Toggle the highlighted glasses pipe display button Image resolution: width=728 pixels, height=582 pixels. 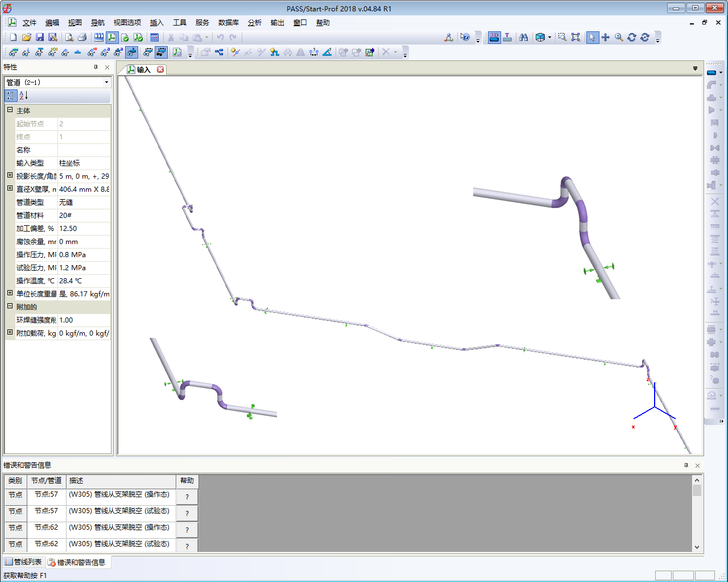click(x=131, y=52)
